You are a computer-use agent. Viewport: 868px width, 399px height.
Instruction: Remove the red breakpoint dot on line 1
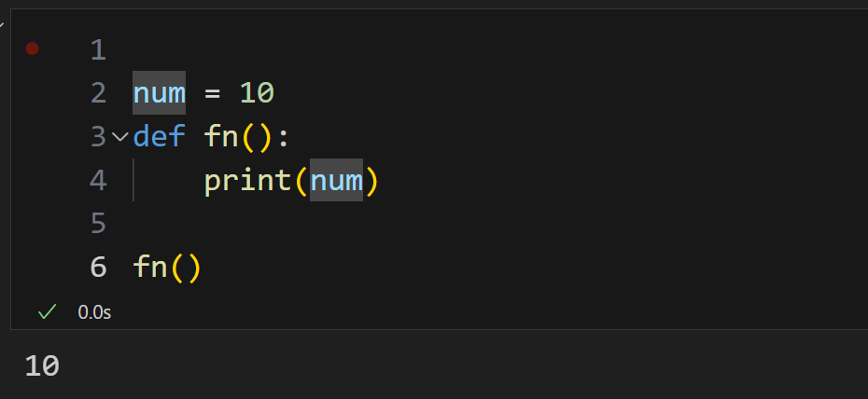coord(32,48)
